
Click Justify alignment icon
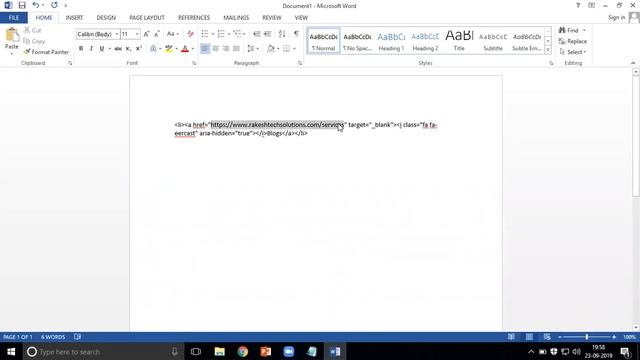tap(236, 49)
